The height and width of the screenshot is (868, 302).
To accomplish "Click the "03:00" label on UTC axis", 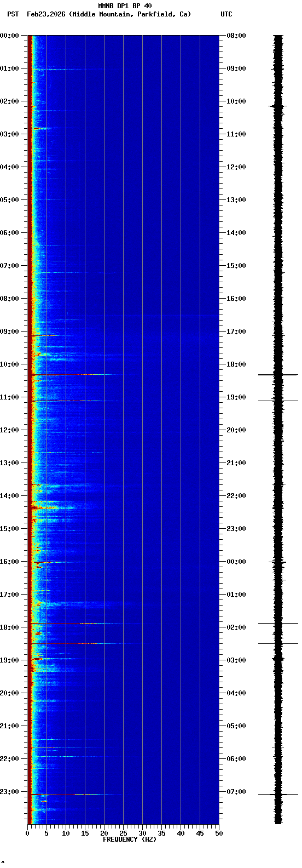I will click(236, 660).
